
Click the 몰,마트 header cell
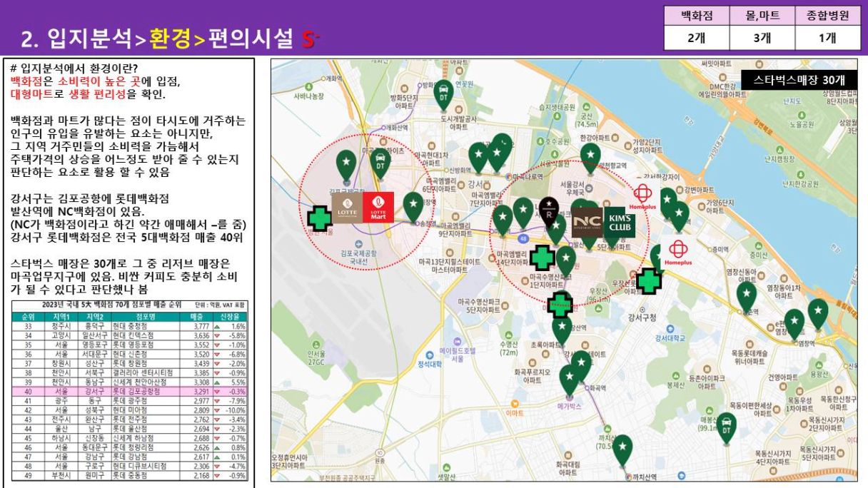[x=762, y=15]
